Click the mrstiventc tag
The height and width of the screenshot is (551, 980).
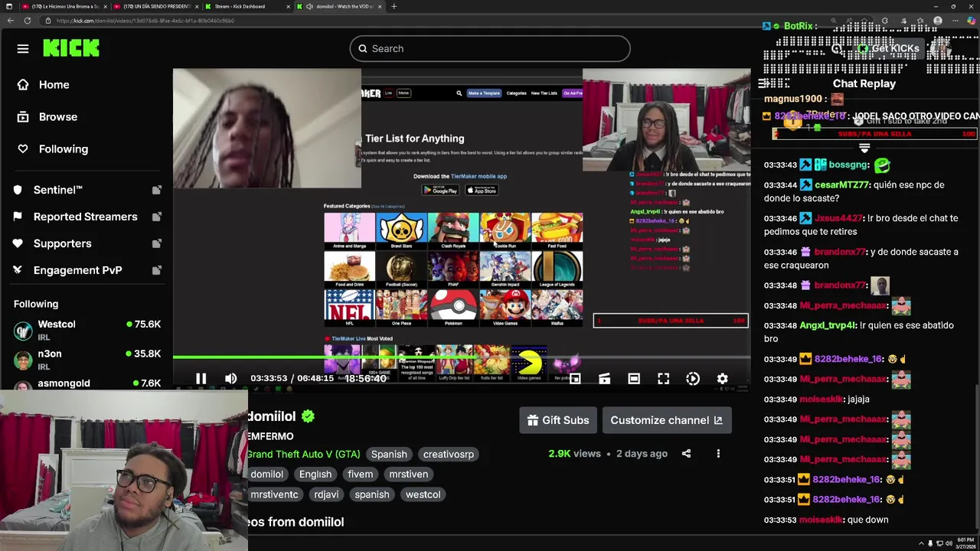pos(274,494)
